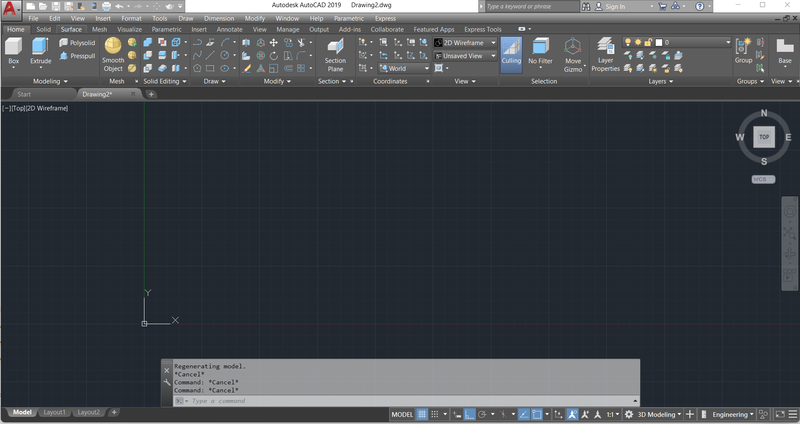Toggle object snap tracking in status bar

point(523,414)
